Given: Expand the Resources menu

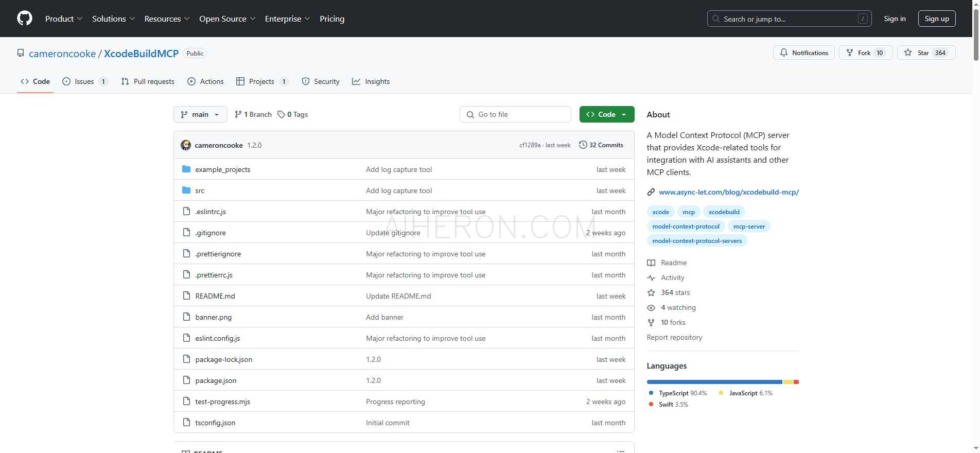Looking at the screenshot, I should pos(167,19).
